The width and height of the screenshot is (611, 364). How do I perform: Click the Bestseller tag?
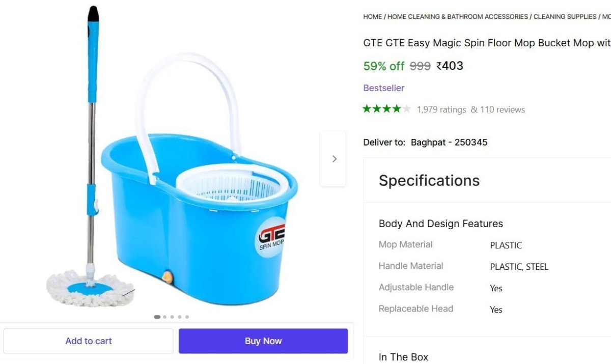pos(384,88)
